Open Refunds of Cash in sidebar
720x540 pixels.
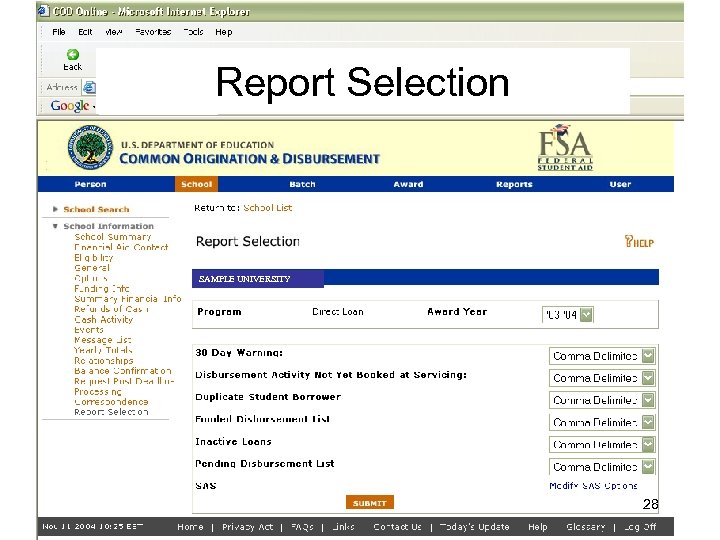(x=112, y=309)
